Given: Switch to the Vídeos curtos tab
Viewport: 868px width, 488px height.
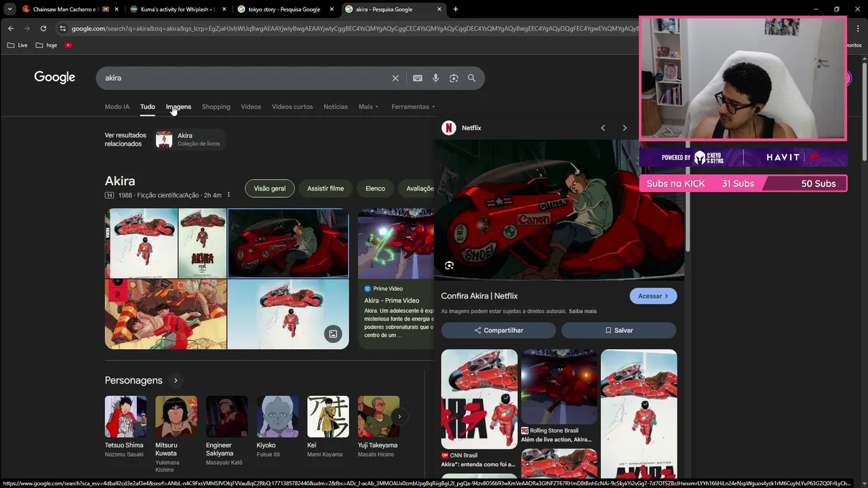Looking at the screenshot, I should [x=292, y=106].
